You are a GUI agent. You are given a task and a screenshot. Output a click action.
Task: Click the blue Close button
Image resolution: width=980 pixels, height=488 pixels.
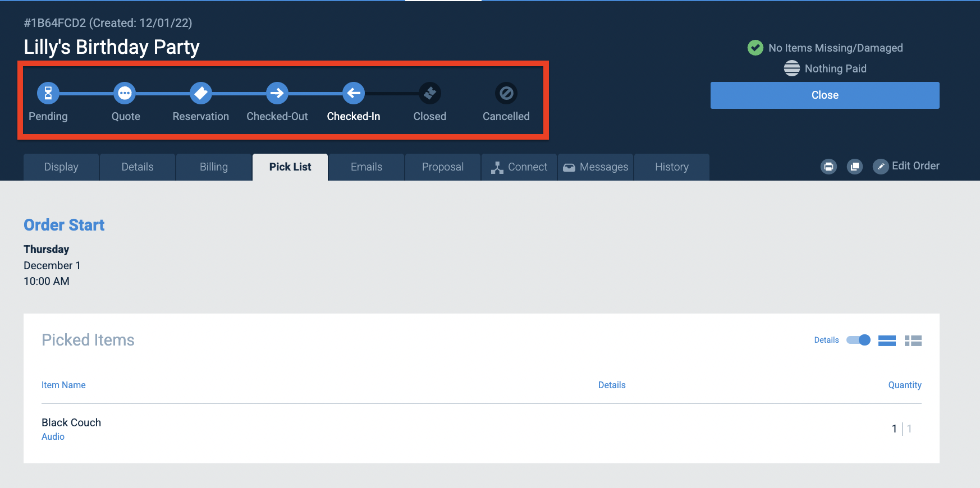click(825, 95)
